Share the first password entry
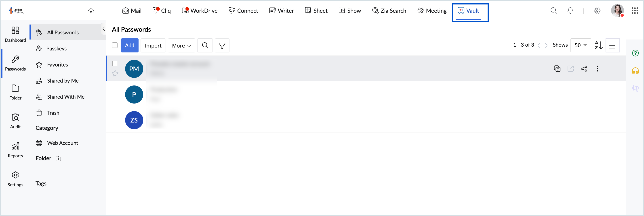644x216 pixels. 584,69
